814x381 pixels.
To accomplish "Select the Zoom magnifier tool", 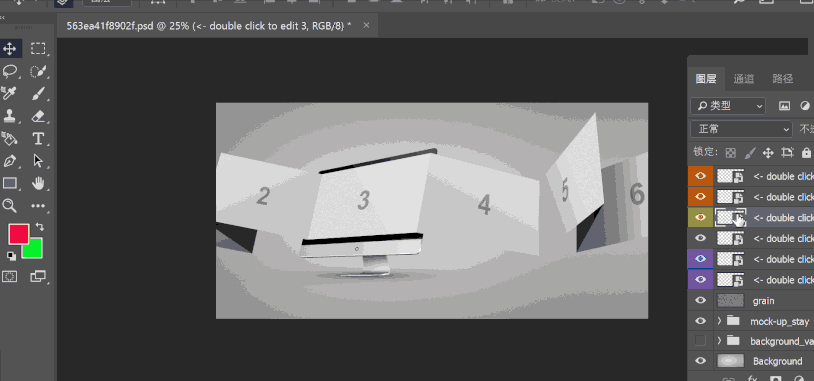I will tap(9, 206).
